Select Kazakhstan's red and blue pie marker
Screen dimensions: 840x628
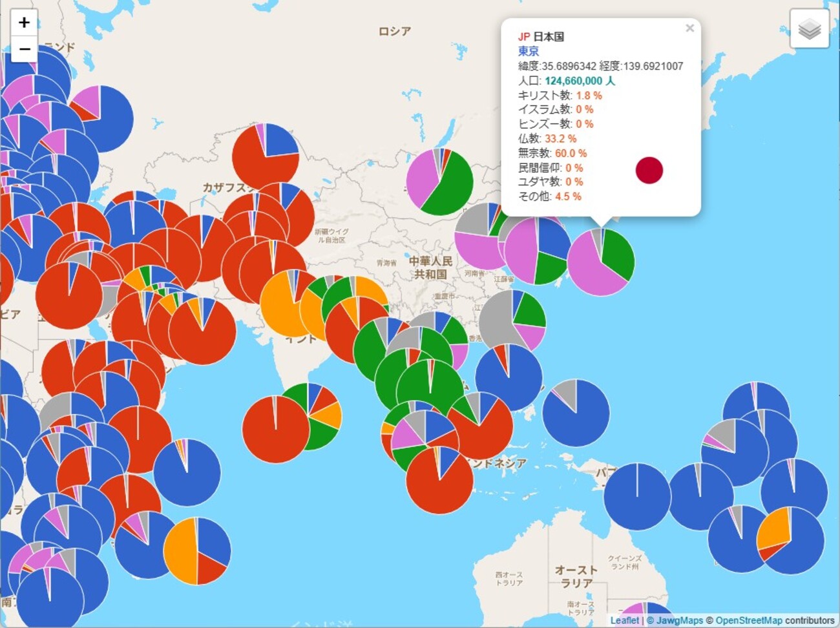pos(266,156)
